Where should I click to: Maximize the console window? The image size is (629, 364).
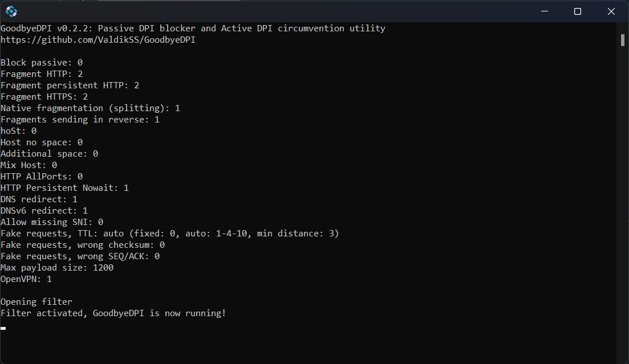click(x=578, y=11)
